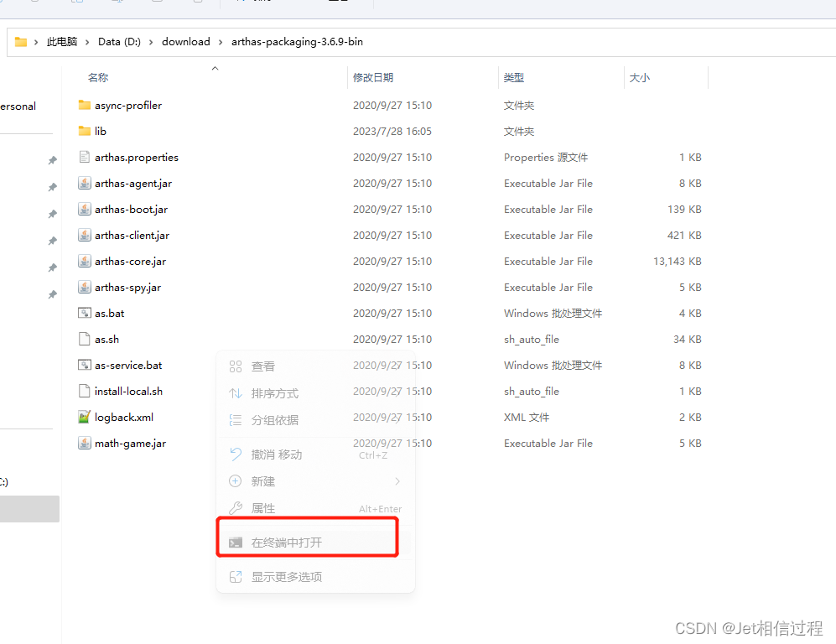Expand chevron after 此电脑 in path
The height and width of the screenshot is (644, 836).
[x=87, y=42]
